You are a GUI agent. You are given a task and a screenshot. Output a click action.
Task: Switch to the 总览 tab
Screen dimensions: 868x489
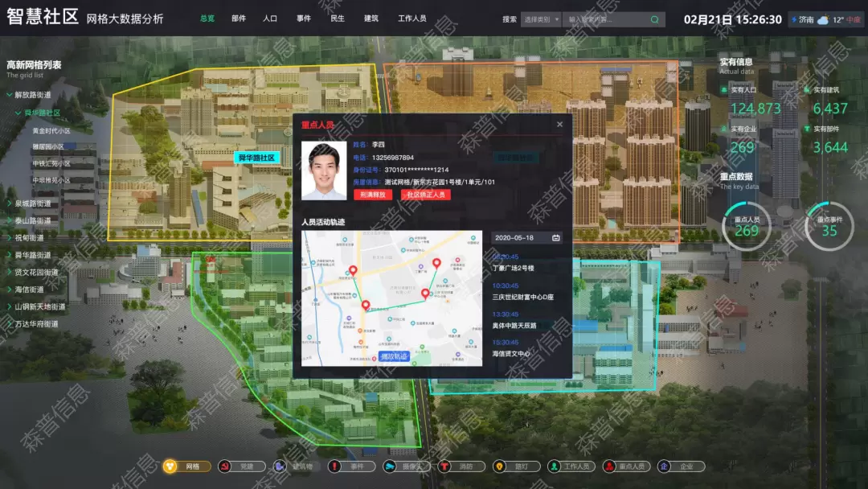click(207, 18)
